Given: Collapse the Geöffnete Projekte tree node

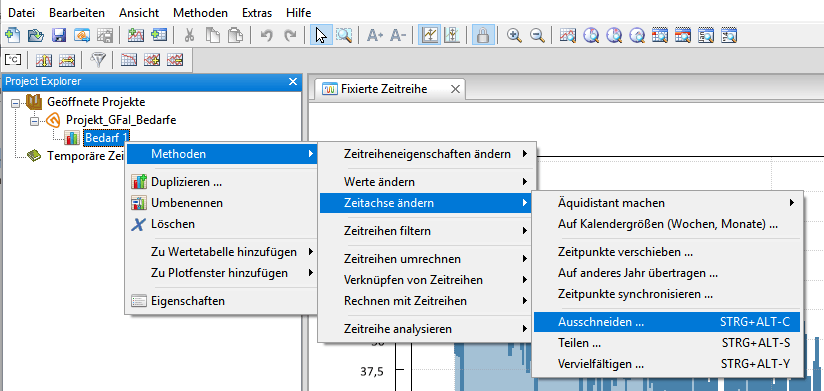Looking at the screenshot, I should coord(15,103).
